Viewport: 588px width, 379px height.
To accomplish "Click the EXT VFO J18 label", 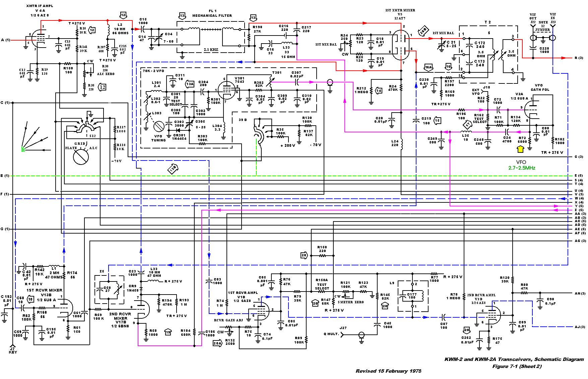I will [x=481, y=90].
